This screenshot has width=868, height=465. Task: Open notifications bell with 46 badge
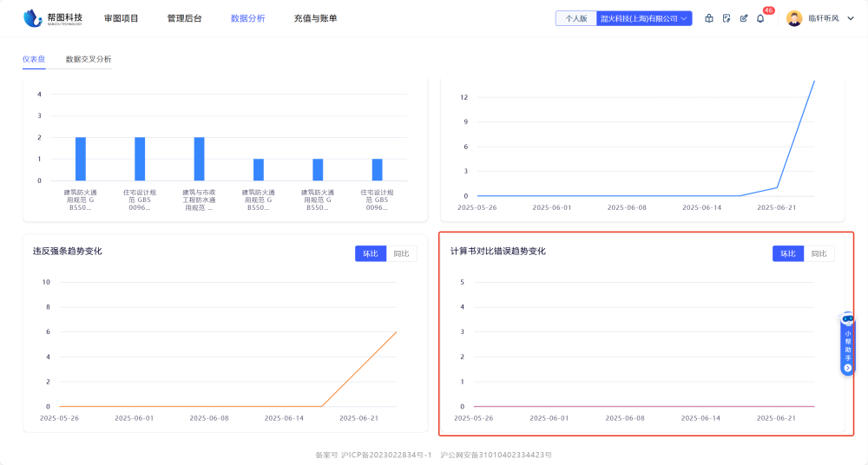pyautogui.click(x=760, y=18)
